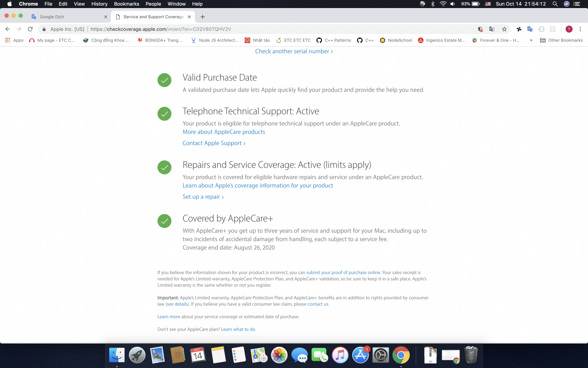Open the Apps bookmarks shortcut
The height and width of the screenshot is (368, 588).
click(x=14, y=40)
